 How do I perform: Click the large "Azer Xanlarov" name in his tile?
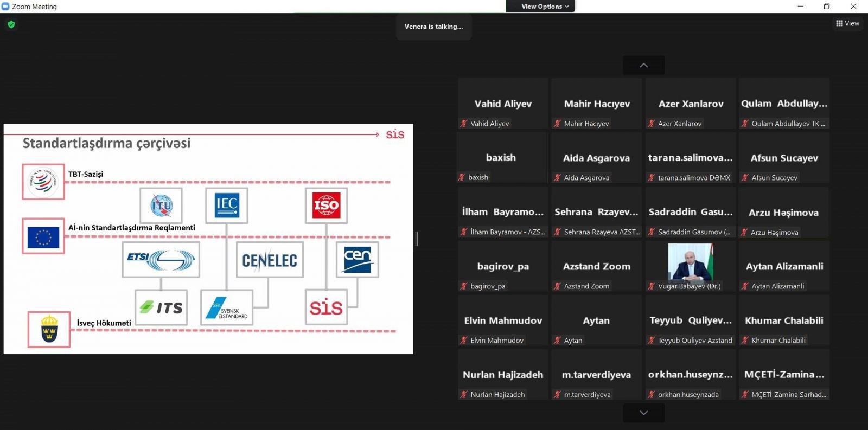(691, 104)
